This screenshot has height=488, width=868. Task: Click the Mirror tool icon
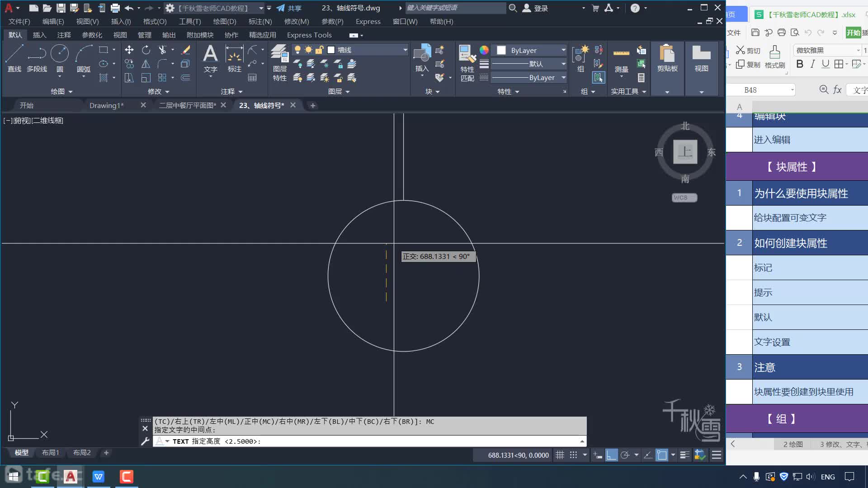(x=146, y=64)
